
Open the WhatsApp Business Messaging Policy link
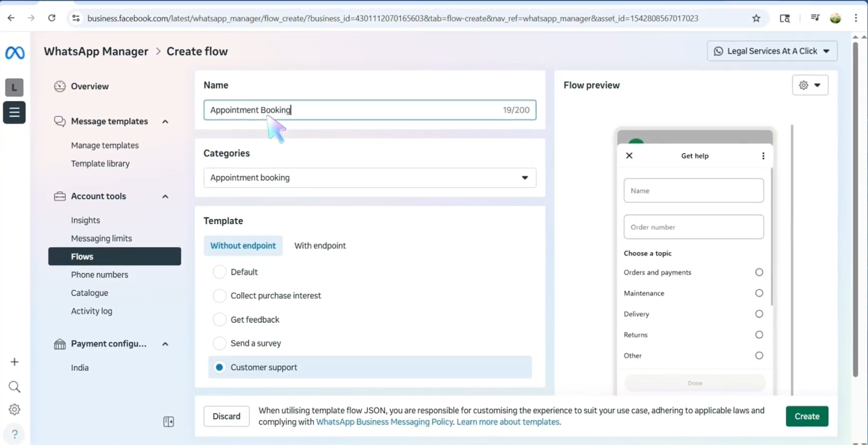coord(384,422)
